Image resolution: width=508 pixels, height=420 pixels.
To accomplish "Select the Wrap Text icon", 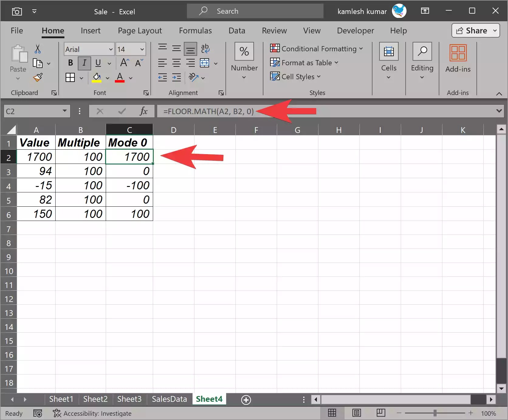I will 205,49.
